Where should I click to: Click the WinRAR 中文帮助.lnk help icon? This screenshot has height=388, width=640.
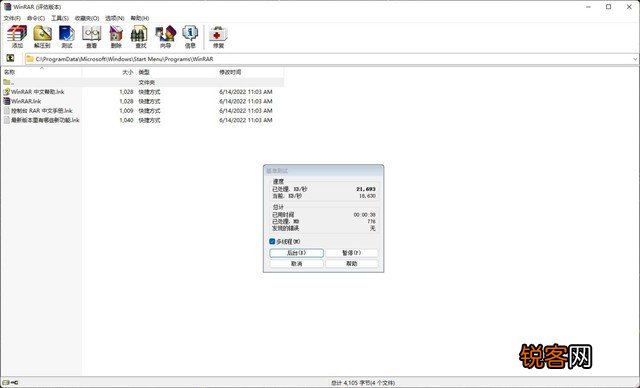tap(7, 92)
